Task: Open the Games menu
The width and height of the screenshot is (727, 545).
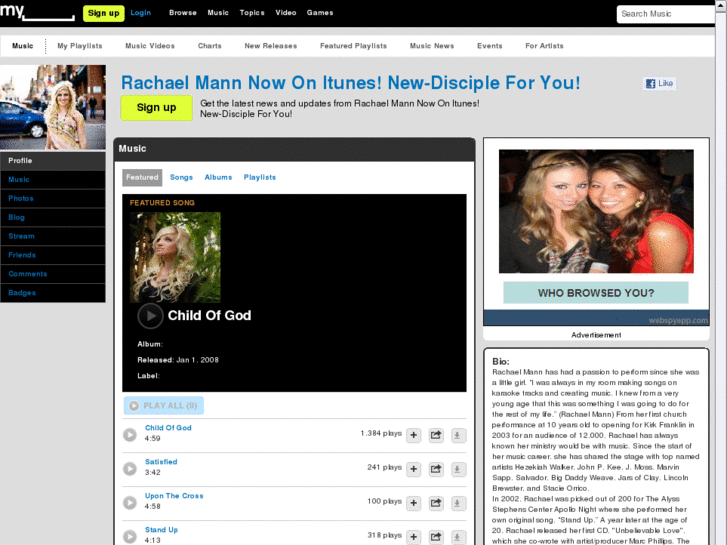Action: pyautogui.click(x=320, y=13)
